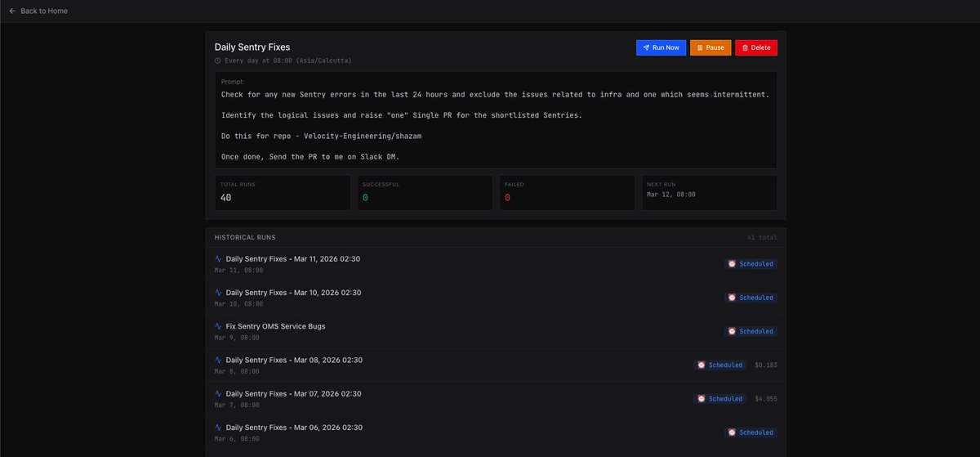Click the Failed runs count
The width and height of the screenshot is (980, 457).
tap(507, 198)
